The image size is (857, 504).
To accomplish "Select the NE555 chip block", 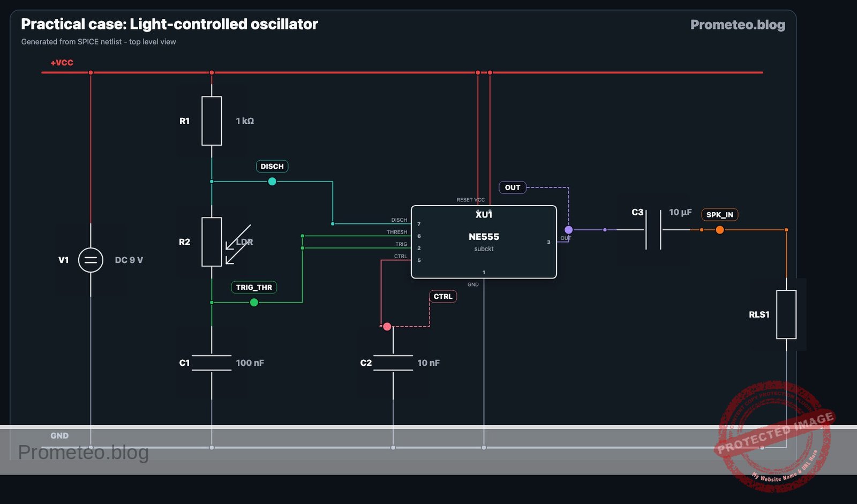I will click(x=484, y=242).
